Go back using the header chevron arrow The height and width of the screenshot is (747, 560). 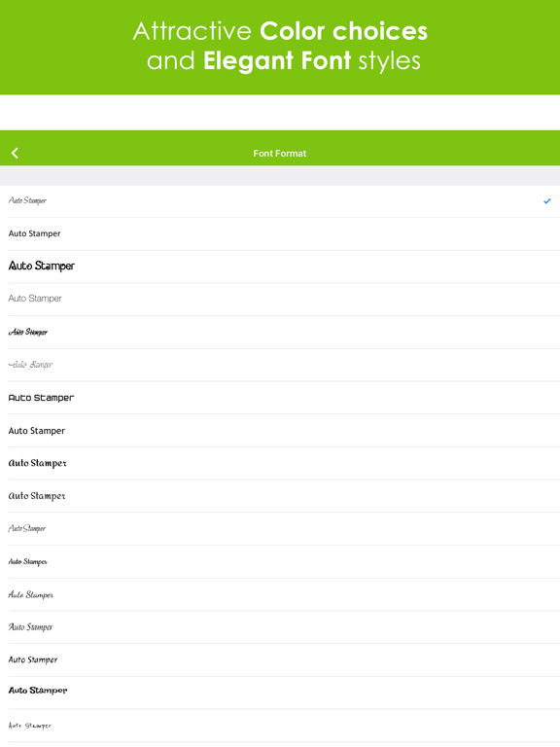click(x=15, y=153)
